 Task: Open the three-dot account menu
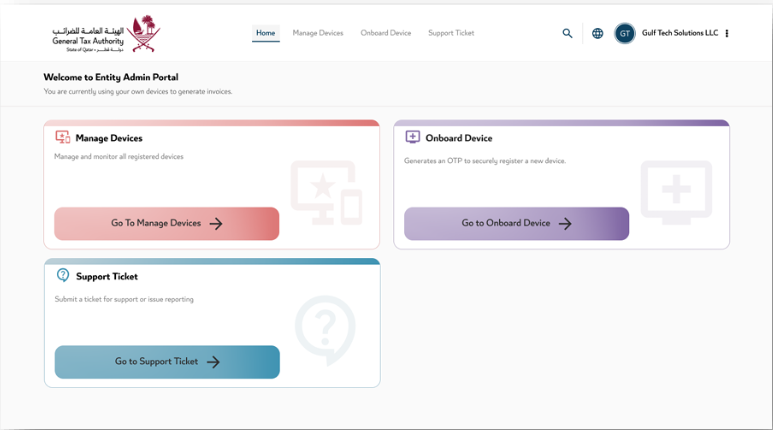pyautogui.click(x=727, y=33)
